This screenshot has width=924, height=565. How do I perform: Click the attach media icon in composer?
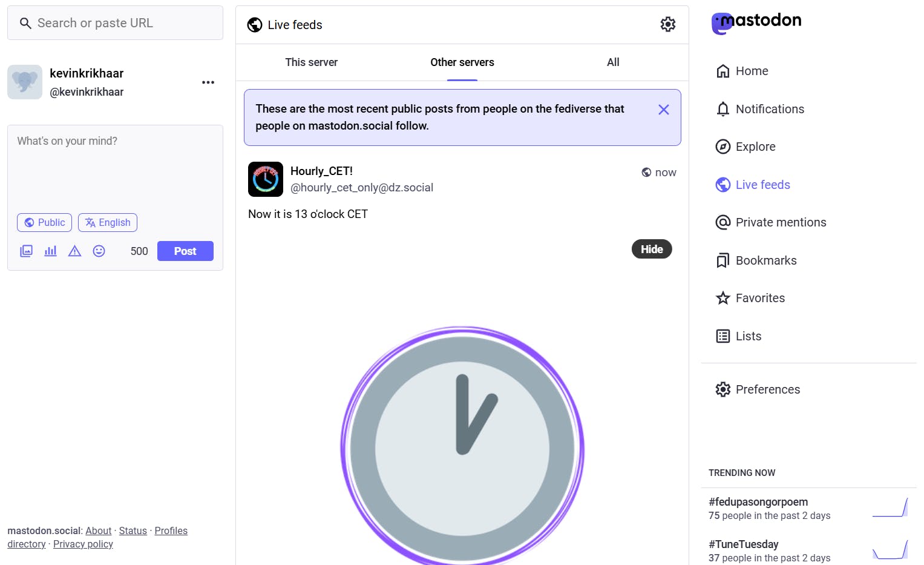click(x=26, y=251)
